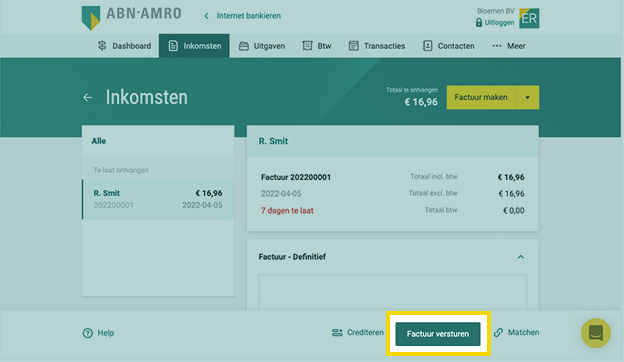
Task: Expand the Factuur maken dropdown arrow
Action: click(x=527, y=97)
